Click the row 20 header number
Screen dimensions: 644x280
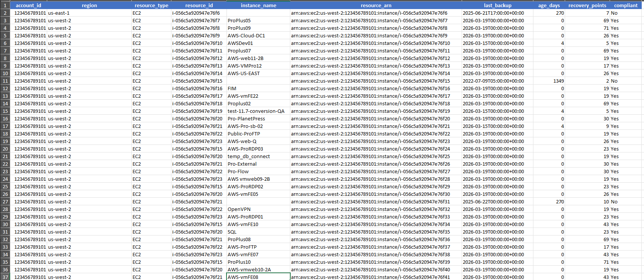coord(5,149)
